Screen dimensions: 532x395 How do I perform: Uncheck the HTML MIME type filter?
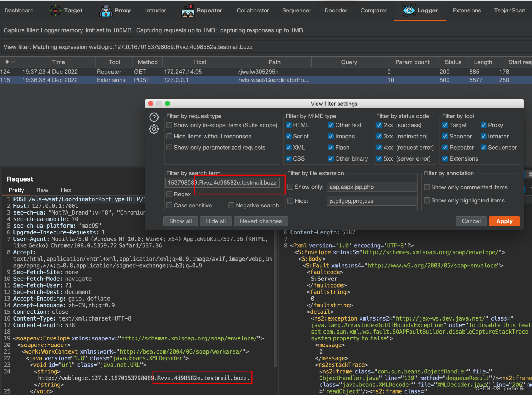(x=289, y=125)
